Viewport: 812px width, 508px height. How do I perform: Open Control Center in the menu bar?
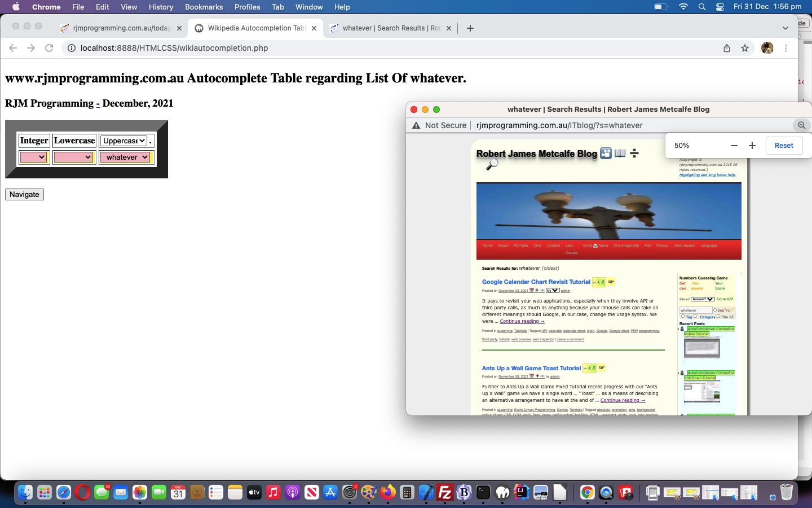click(720, 7)
